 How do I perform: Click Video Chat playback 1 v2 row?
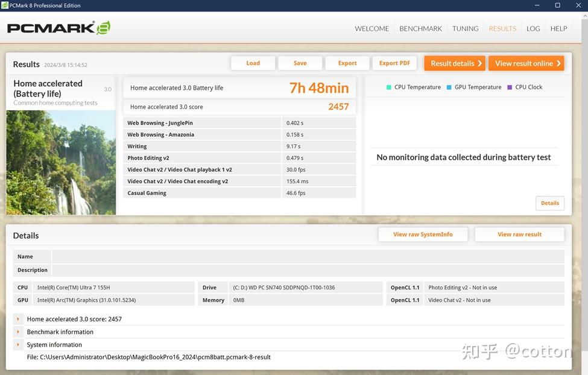click(239, 169)
